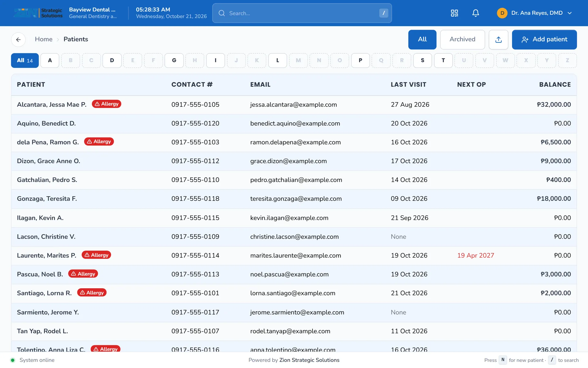Click the Patients breadcrumb
The height and width of the screenshot is (368, 588).
coord(76,39)
